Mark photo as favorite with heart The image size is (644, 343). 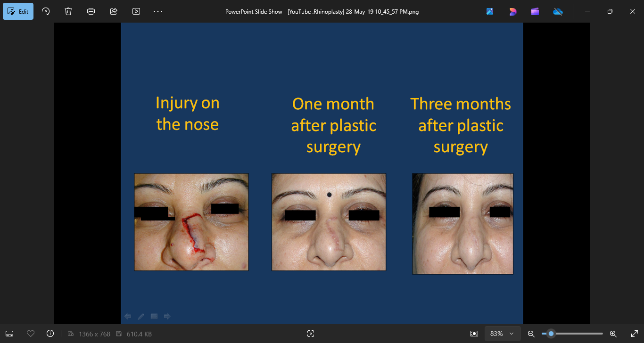click(x=31, y=334)
